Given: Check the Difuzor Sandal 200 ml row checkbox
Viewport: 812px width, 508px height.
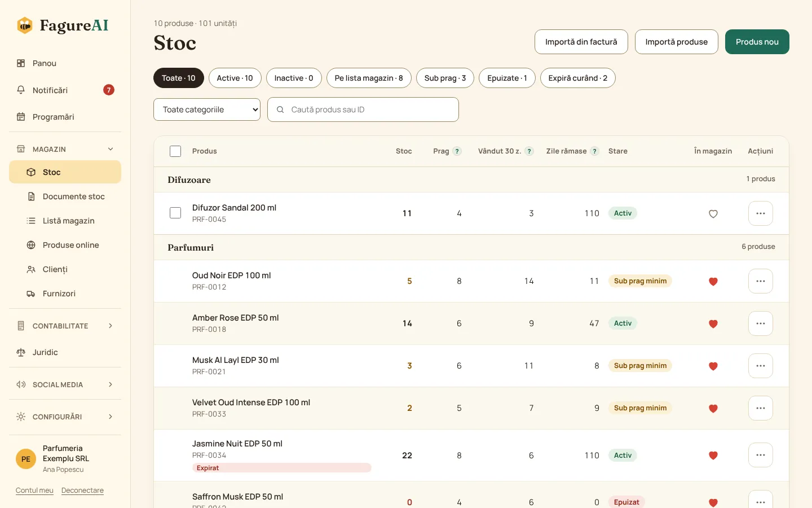Looking at the screenshot, I should tap(175, 213).
